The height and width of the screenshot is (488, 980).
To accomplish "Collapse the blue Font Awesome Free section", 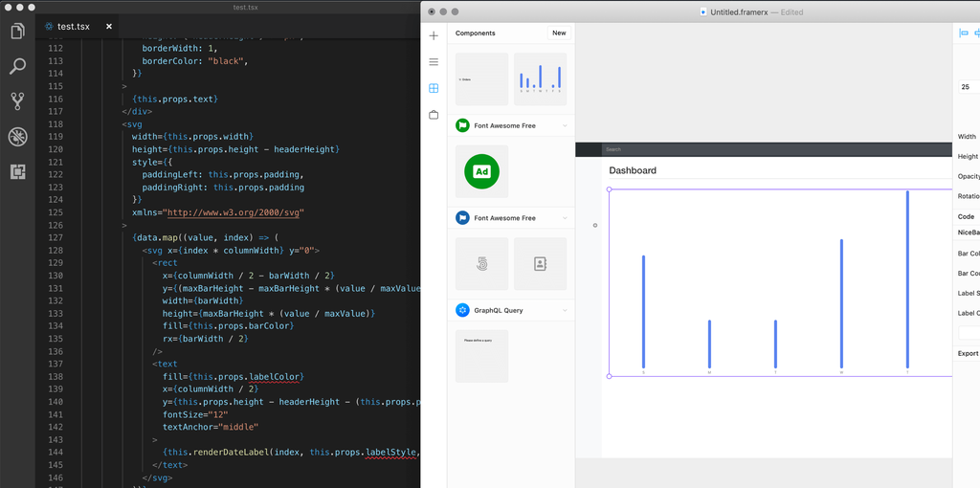I will tap(565, 218).
